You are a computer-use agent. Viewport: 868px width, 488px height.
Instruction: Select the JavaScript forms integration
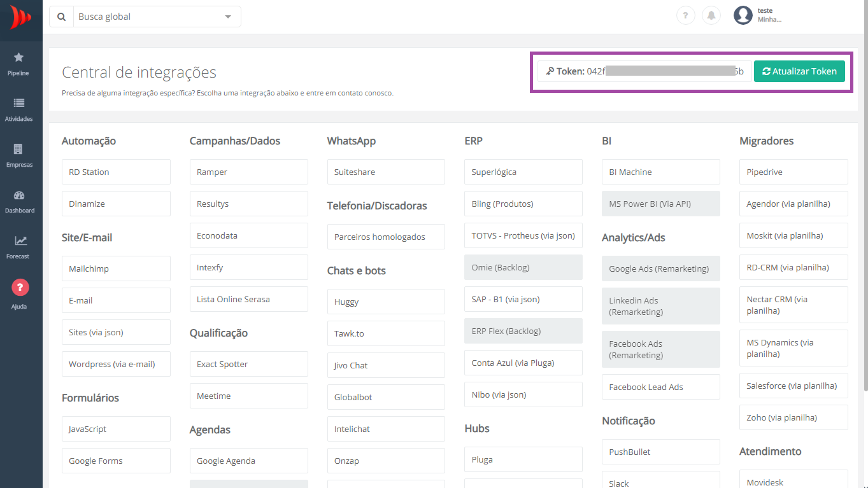(x=116, y=429)
